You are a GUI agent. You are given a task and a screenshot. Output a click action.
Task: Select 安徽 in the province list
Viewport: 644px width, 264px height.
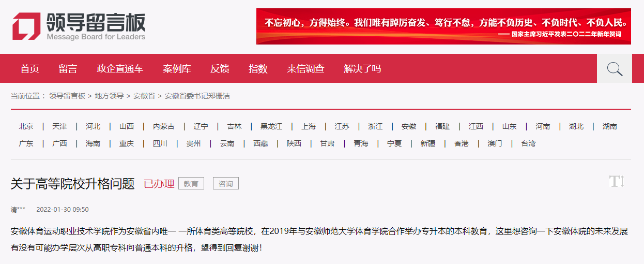coord(409,126)
